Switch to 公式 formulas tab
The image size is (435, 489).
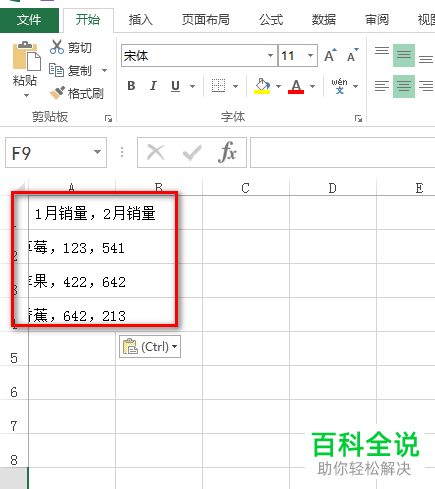[x=271, y=20]
